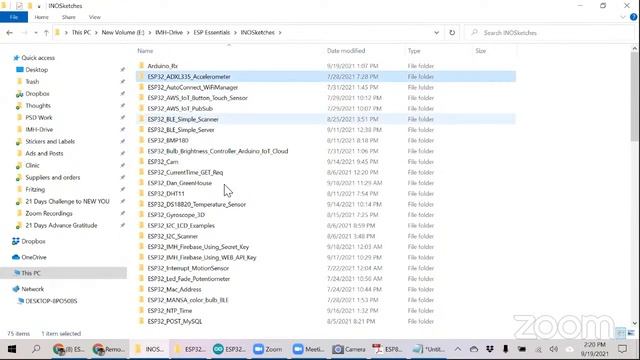640x360 pixels.
Task: Switch to the Arduino ESP32 taskbar window
Action: coord(229,349)
